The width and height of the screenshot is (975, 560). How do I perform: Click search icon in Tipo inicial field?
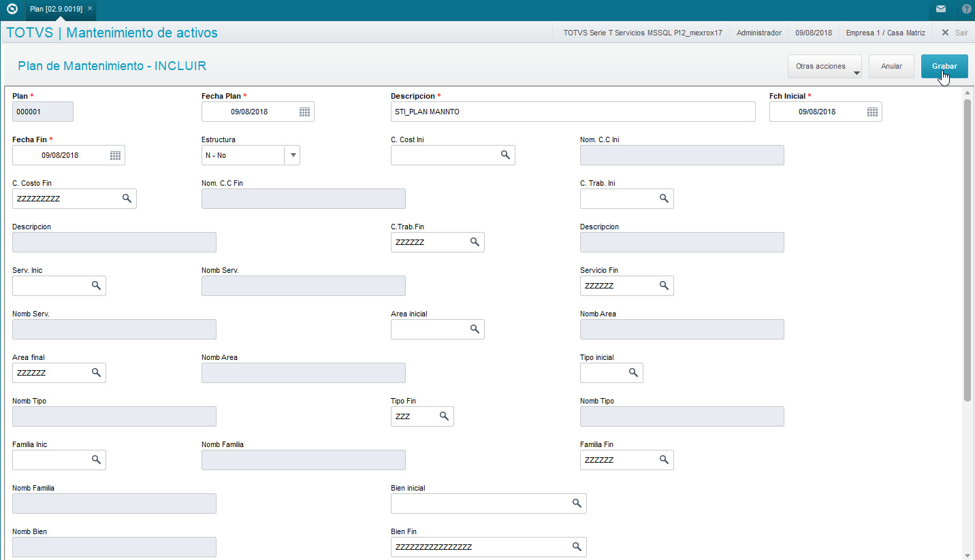click(x=633, y=373)
